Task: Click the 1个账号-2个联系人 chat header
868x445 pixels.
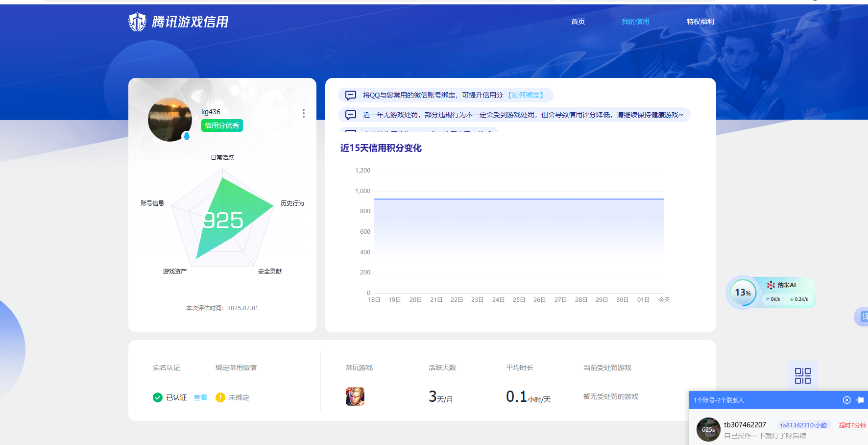Action: (719, 400)
